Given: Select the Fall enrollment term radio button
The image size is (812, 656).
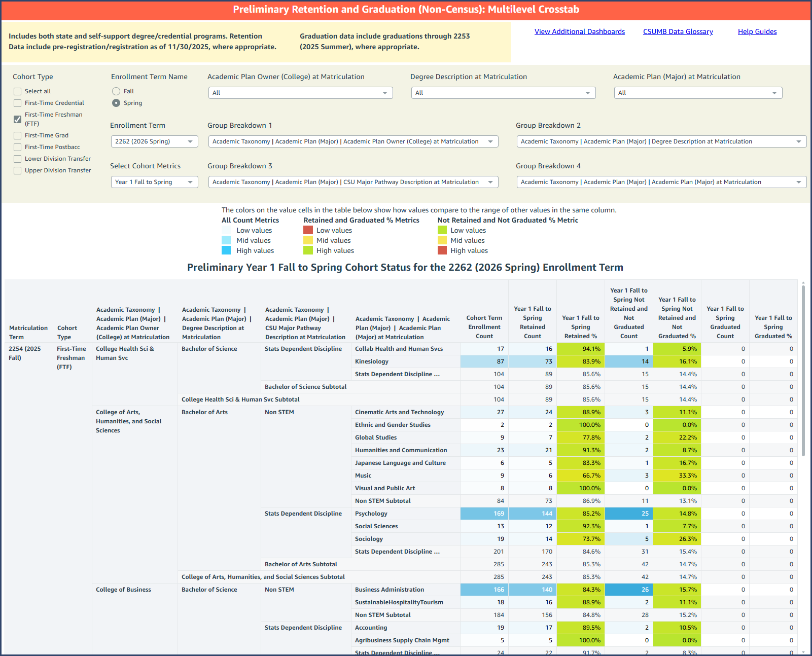Looking at the screenshot, I should pos(116,91).
